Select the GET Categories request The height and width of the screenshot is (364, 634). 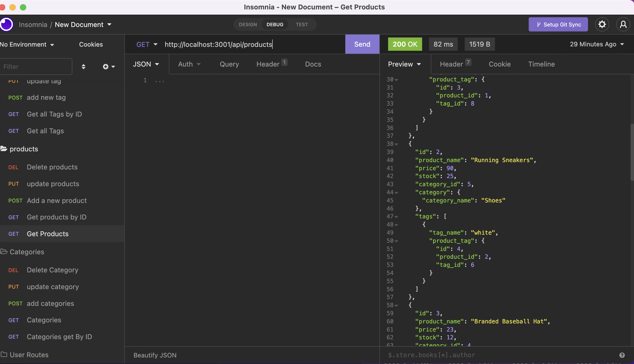tap(62, 320)
